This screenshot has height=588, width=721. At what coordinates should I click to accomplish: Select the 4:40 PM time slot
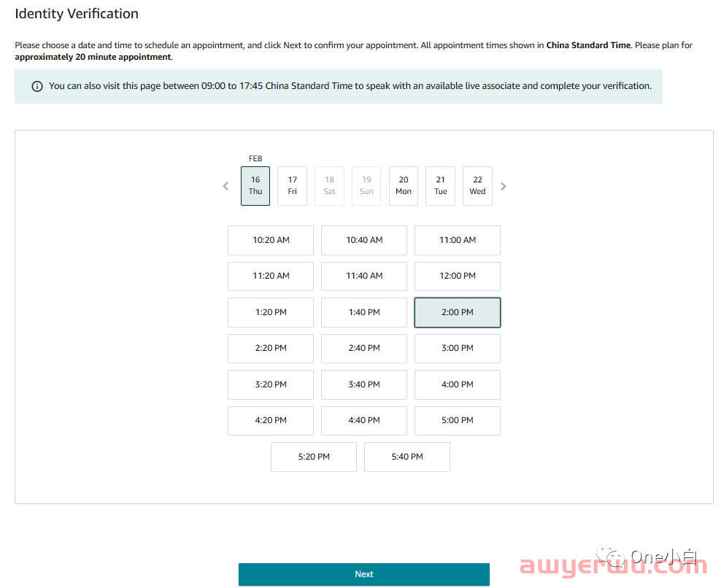click(364, 420)
